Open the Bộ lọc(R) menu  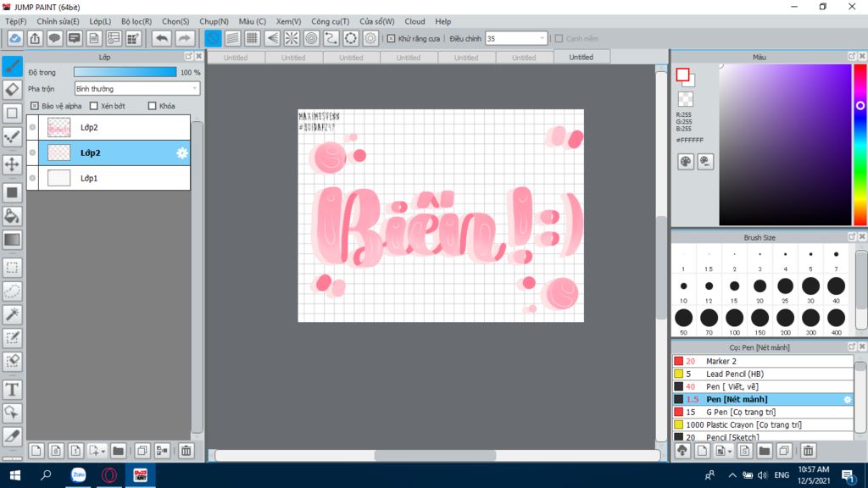click(136, 21)
